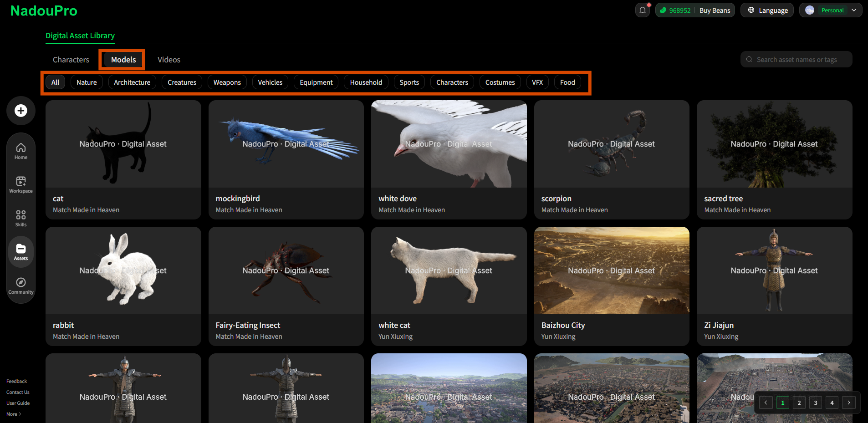Viewport: 868px width, 423px height.
Task: Select the Characters category chip
Action: click(452, 82)
